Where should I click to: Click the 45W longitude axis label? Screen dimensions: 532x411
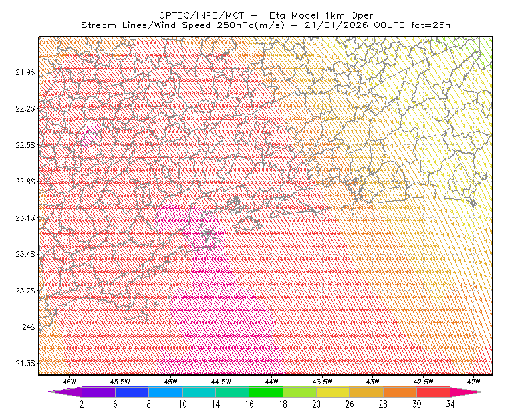click(x=170, y=382)
